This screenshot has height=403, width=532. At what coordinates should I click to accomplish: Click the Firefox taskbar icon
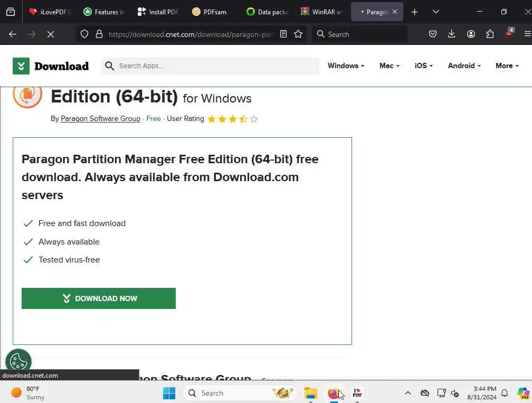pos(334,393)
